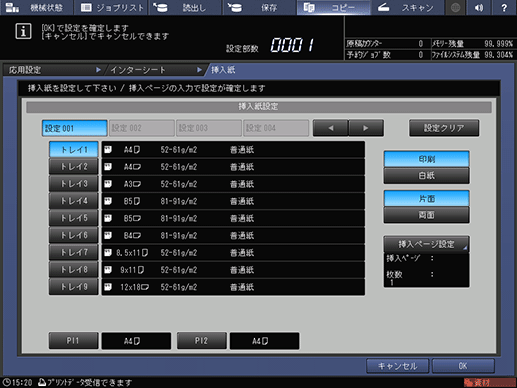This screenshot has width=517, height=388.
Task: Click the clock icon in status bar
Action: point(6,382)
